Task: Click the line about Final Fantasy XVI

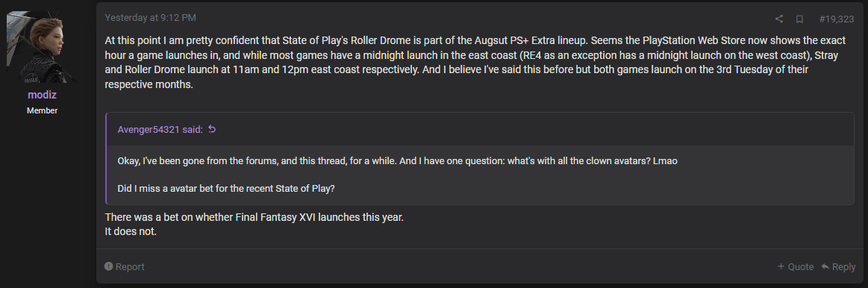Action: coord(254,218)
